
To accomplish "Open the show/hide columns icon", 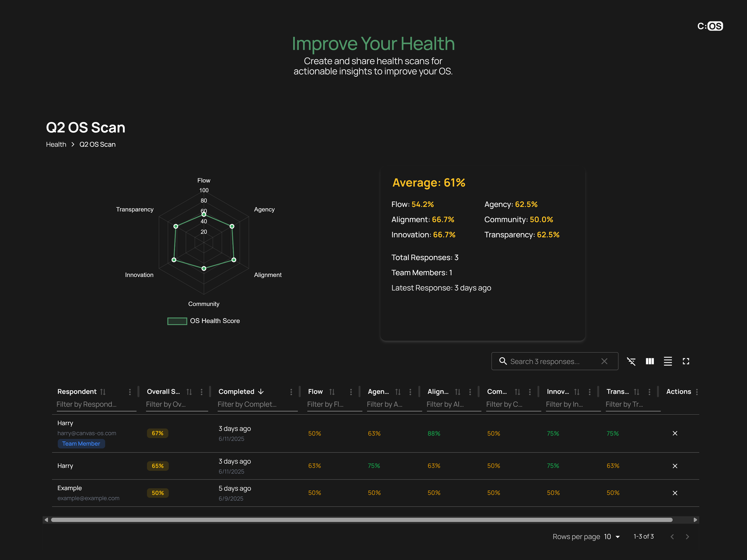I will click(x=650, y=361).
